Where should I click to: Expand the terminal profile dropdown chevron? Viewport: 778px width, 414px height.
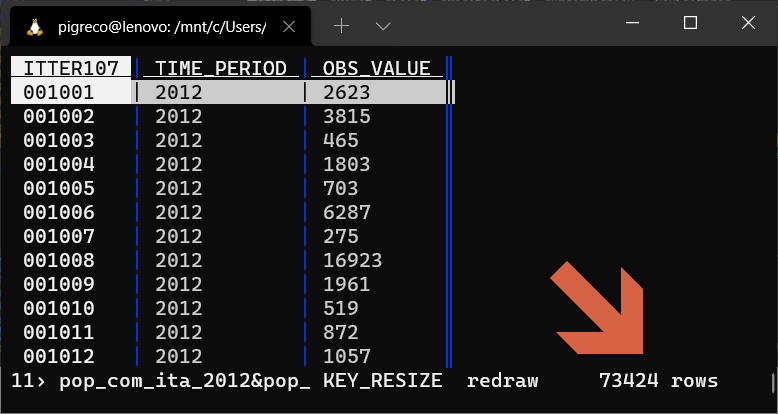point(384,25)
